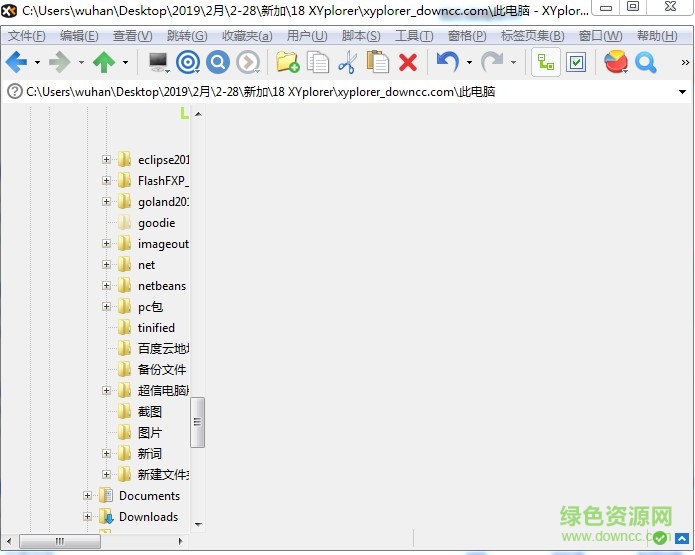Screen dimensions: 695x555
Task: Click the tree's vertical scrollbar thumb
Action: click(x=198, y=422)
